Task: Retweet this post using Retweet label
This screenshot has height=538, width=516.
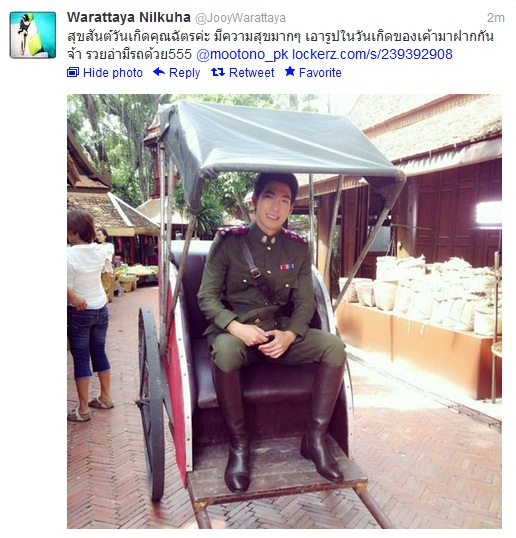Action: pos(251,73)
